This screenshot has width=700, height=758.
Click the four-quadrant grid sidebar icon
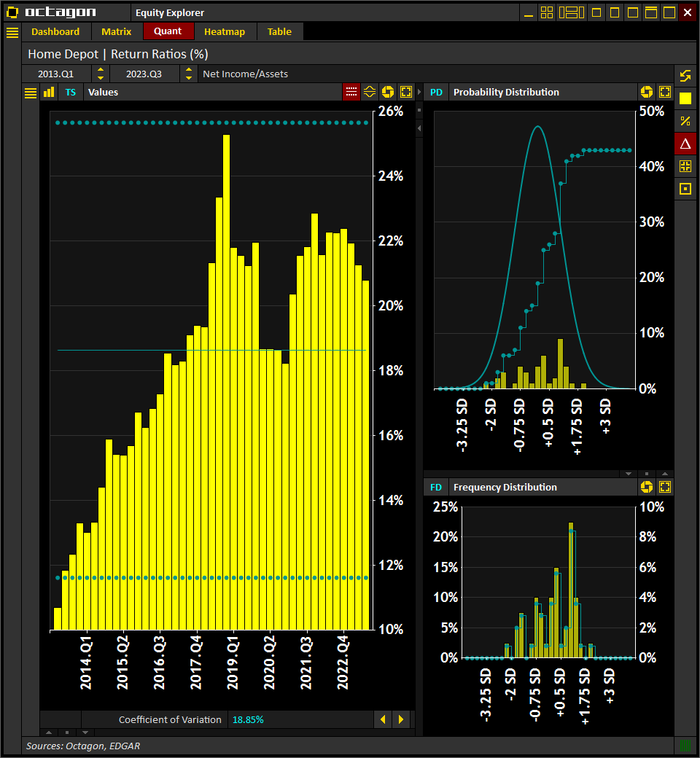pos(685,166)
